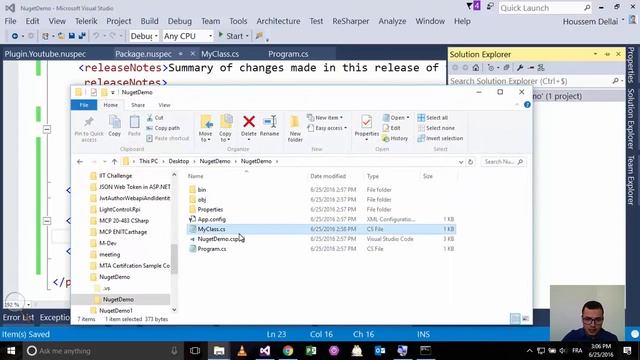This screenshot has height=360, width=640.
Task: Click Invert selection in Explorer ribbon
Action: tap(440, 138)
